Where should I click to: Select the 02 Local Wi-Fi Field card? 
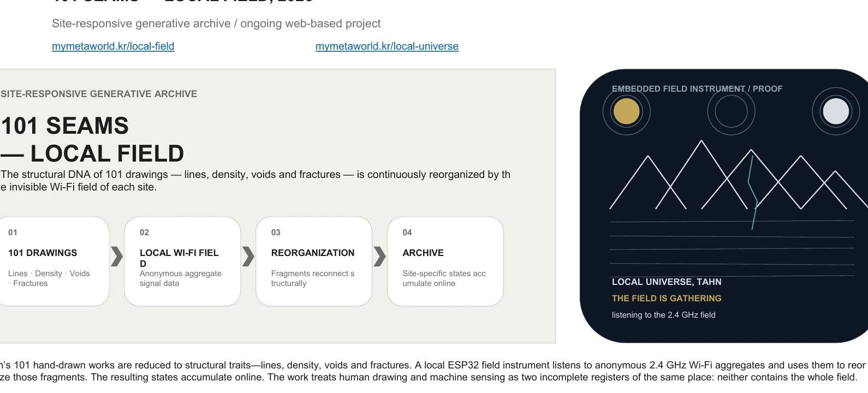182,261
